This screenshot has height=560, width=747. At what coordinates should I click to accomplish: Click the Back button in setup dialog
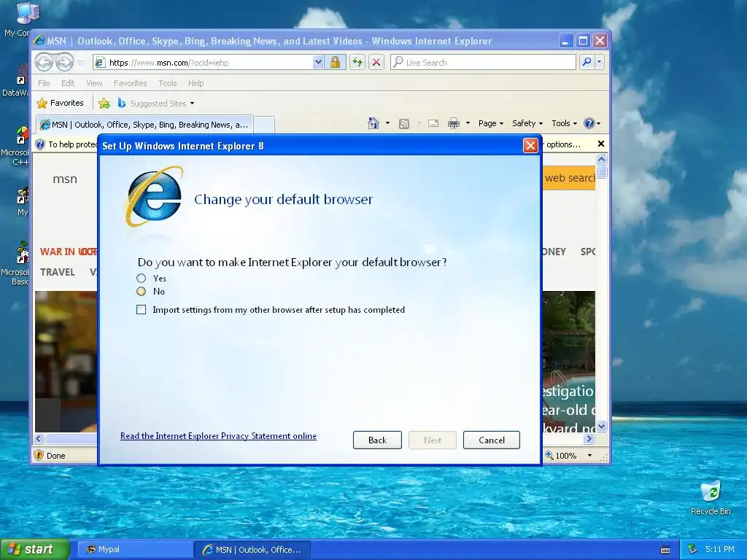[x=377, y=440]
